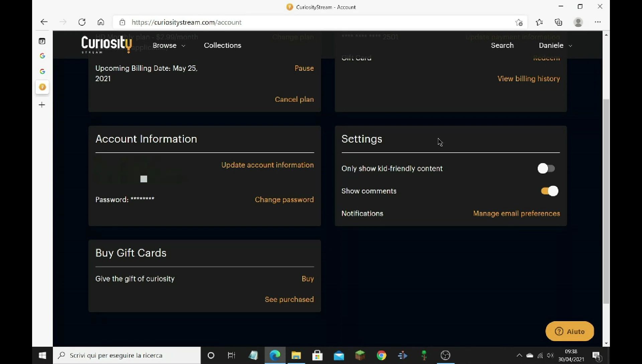
Task: Open a new tab with plus icon
Action: pos(42,105)
